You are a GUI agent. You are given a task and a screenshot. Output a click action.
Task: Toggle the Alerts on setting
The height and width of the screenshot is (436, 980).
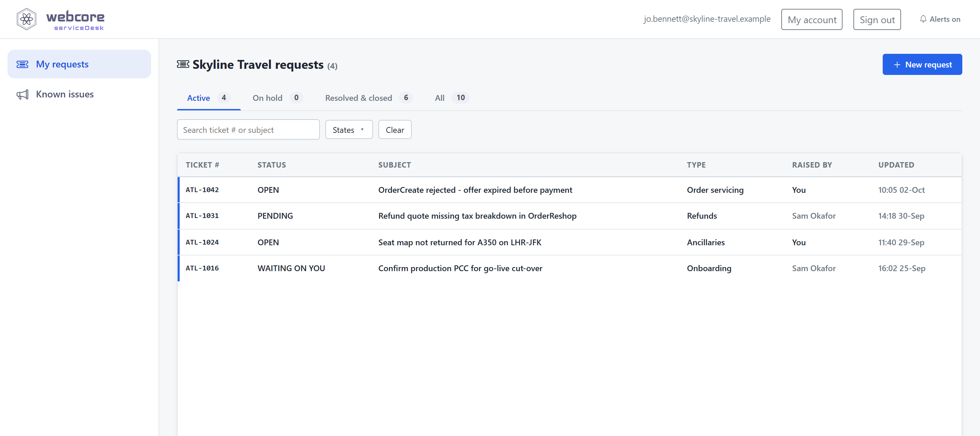click(940, 19)
